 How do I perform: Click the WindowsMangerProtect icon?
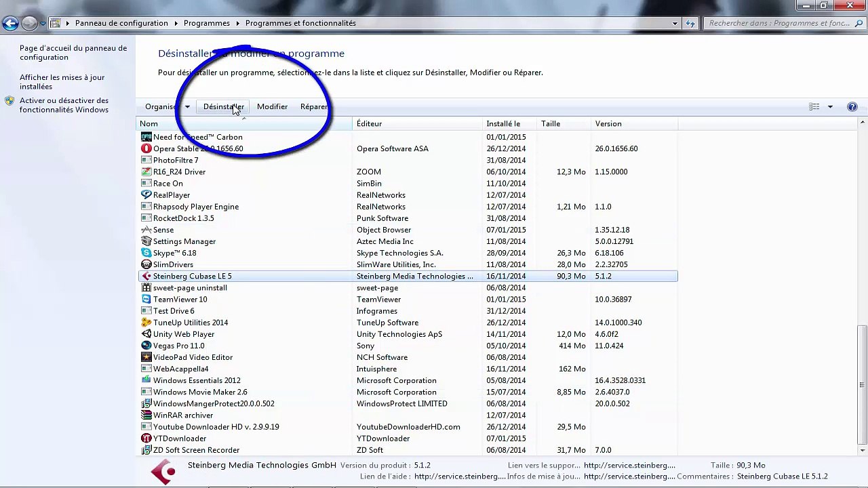click(146, 403)
